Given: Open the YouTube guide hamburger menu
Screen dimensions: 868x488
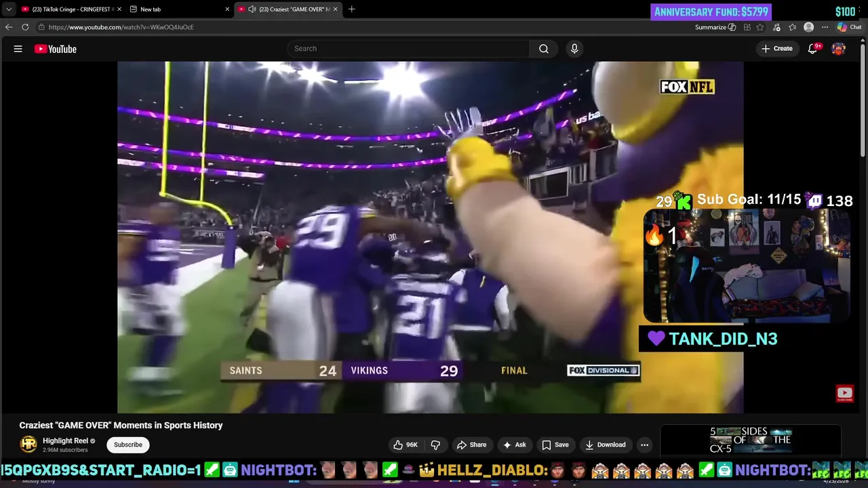Looking at the screenshot, I should [x=18, y=49].
